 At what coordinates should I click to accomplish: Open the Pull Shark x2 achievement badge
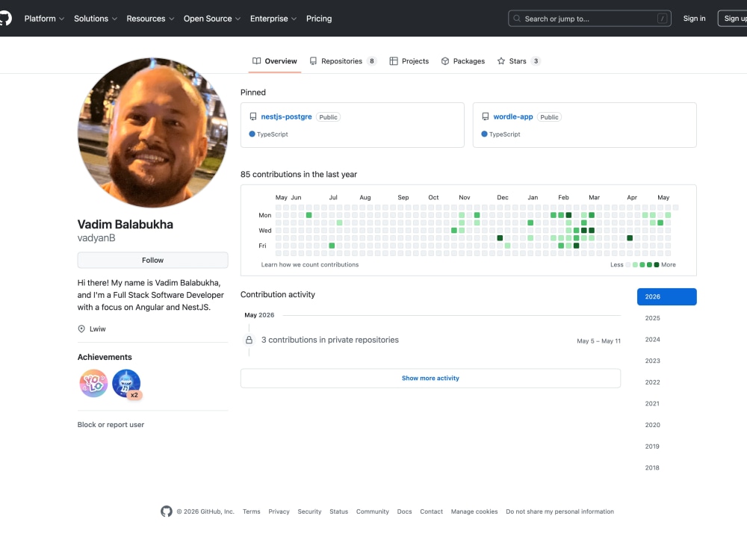coord(126,383)
